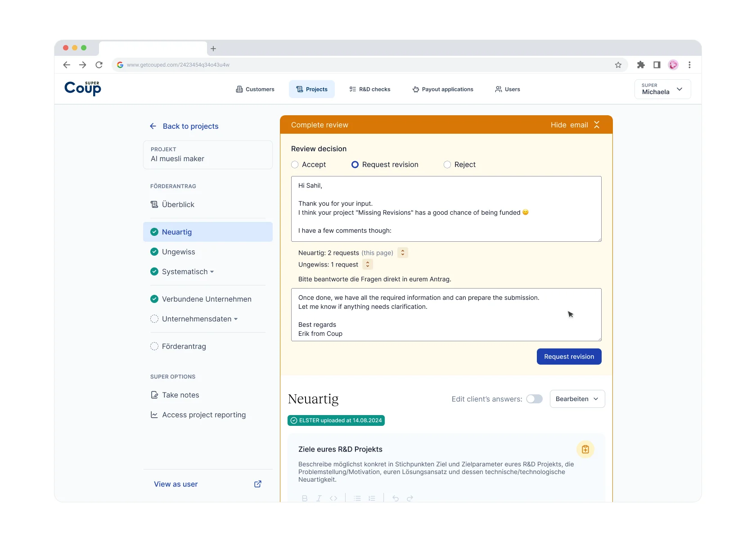
Task: Redo edit in editor
Action: [x=410, y=498]
